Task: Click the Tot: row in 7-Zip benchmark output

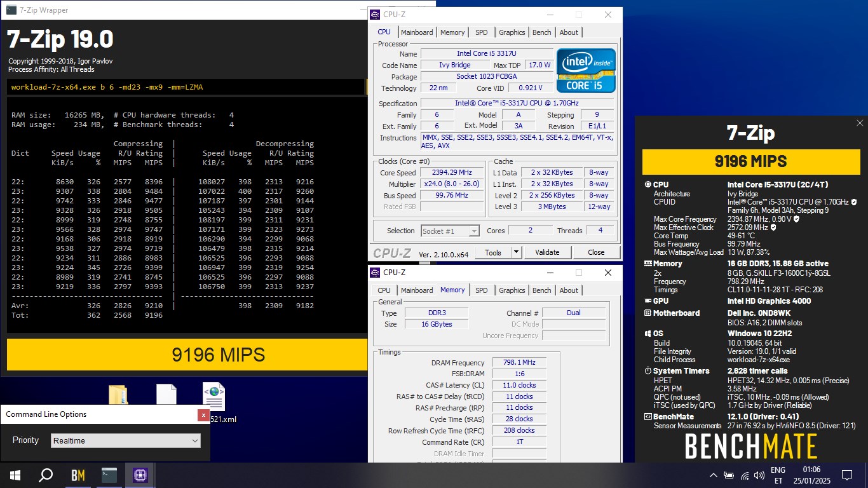Action: [x=87, y=315]
